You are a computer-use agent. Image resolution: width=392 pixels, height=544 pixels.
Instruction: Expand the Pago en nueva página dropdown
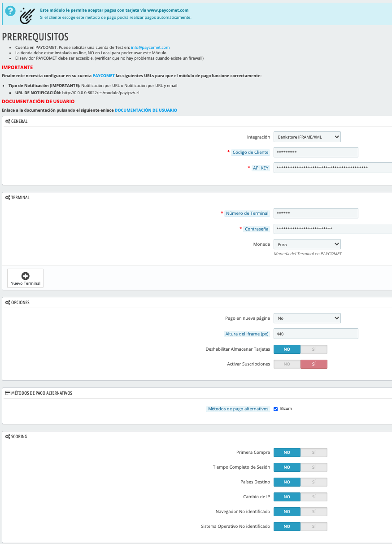307,318
